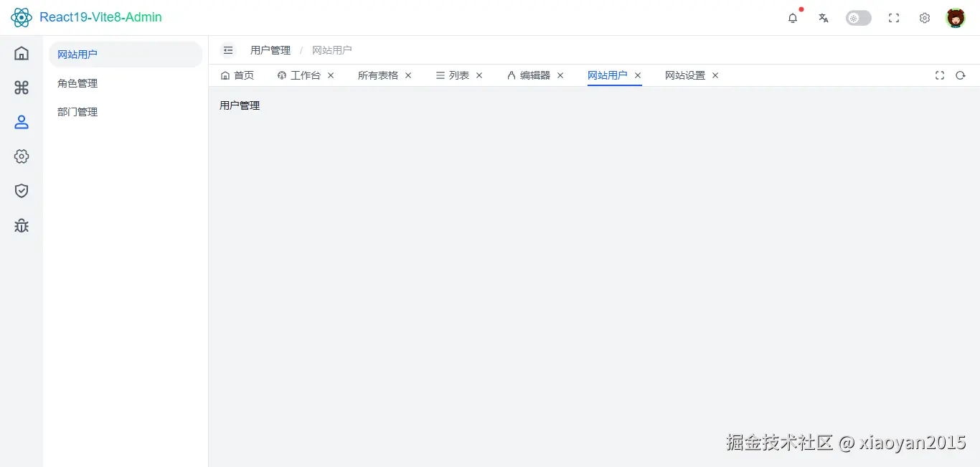980x467 pixels.
Task: Maximize content via tab bar fullscreen icon
Action: pyautogui.click(x=940, y=75)
